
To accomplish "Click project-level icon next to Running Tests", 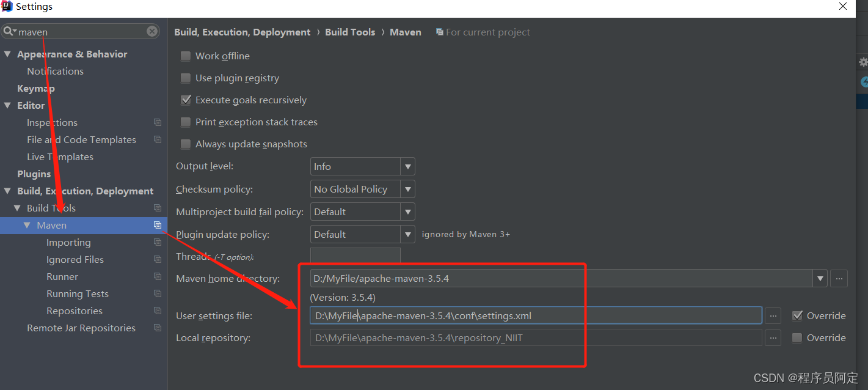I will (158, 293).
